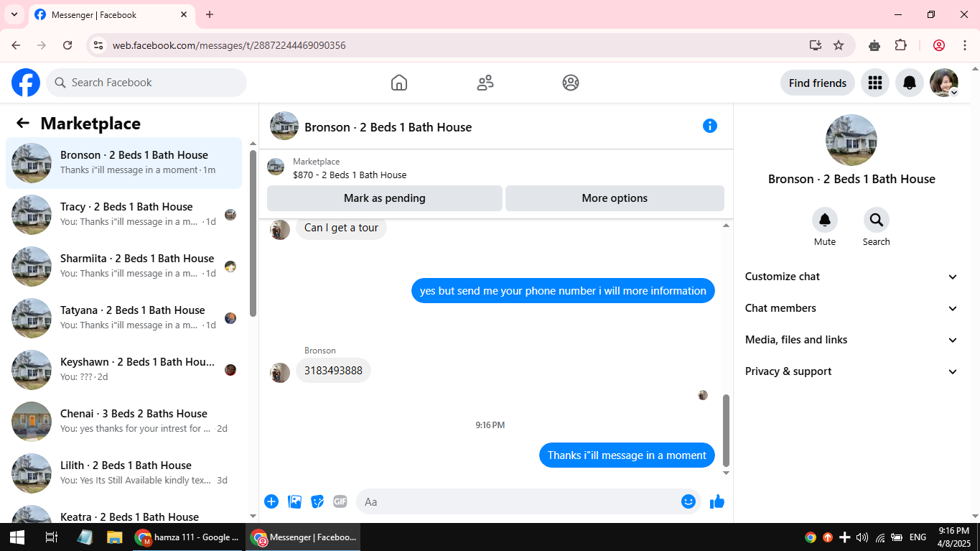Expand Chat members section
This screenshot has height=551, width=980.
(851, 308)
